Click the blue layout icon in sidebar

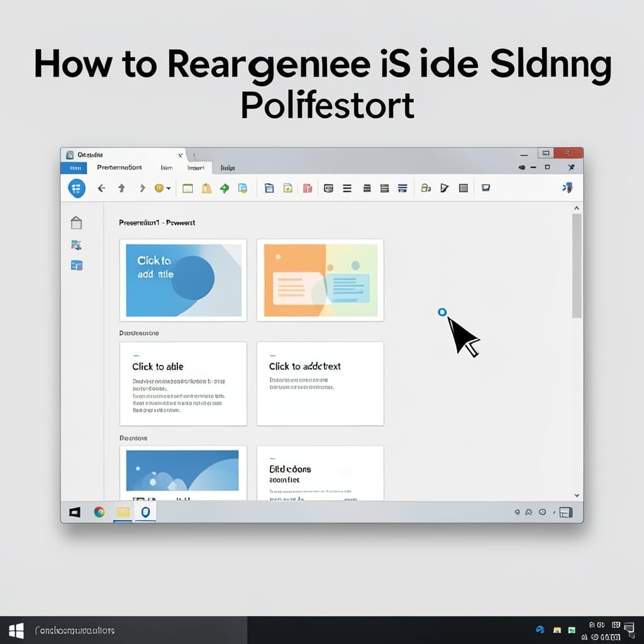[x=76, y=265]
